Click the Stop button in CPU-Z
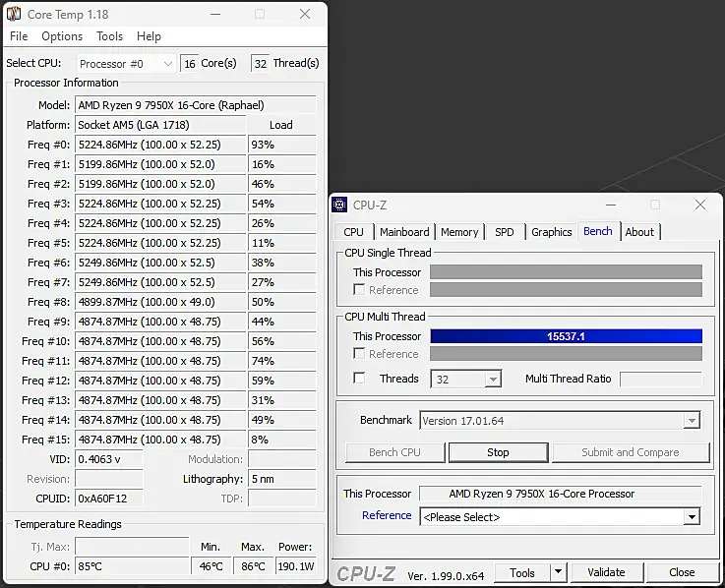 [498, 452]
